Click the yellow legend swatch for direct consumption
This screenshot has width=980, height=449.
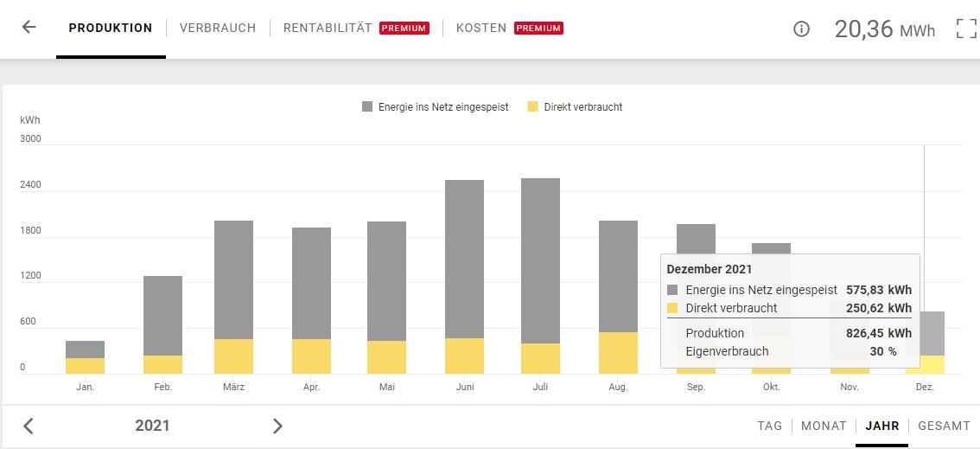(x=532, y=107)
